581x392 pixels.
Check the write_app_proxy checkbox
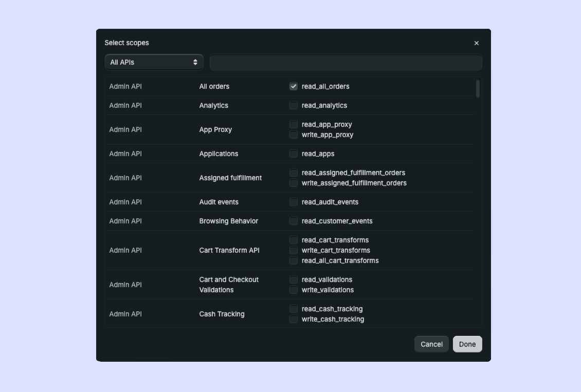pyautogui.click(x=294, y=135)
